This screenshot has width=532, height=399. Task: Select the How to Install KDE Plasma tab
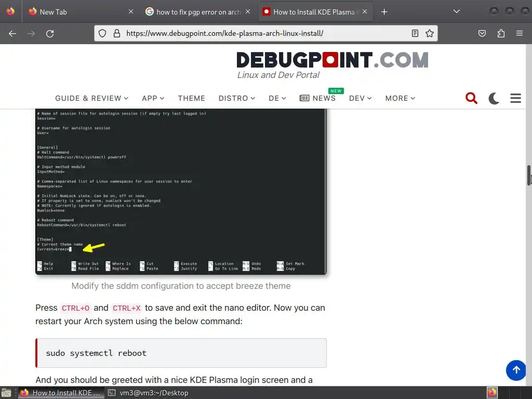point(315,12)
